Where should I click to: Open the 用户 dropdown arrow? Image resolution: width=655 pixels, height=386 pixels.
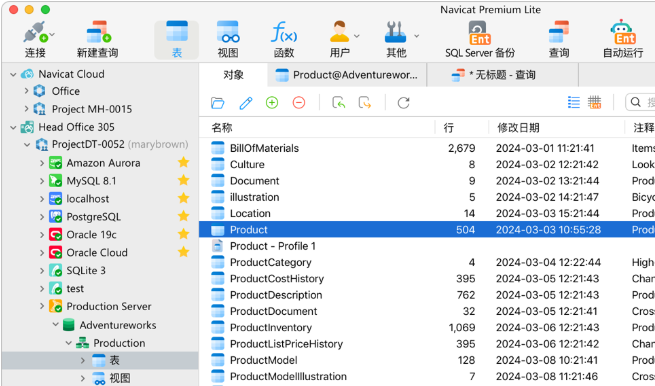356,36
